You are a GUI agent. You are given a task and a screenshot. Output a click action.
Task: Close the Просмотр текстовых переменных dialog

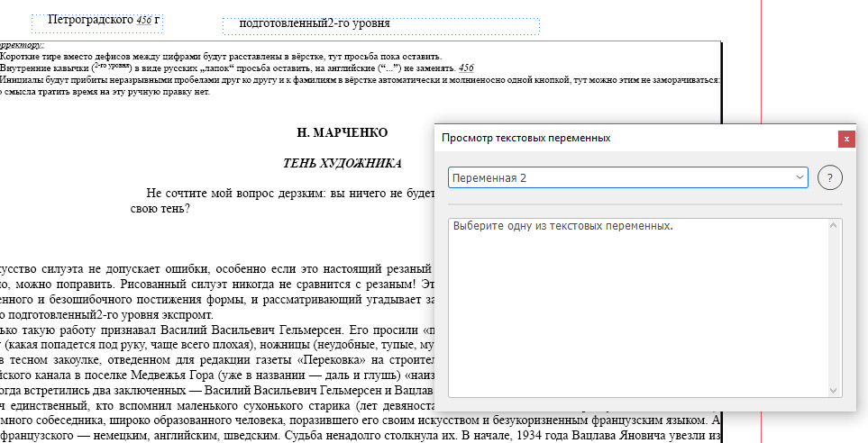click(846, 139)
